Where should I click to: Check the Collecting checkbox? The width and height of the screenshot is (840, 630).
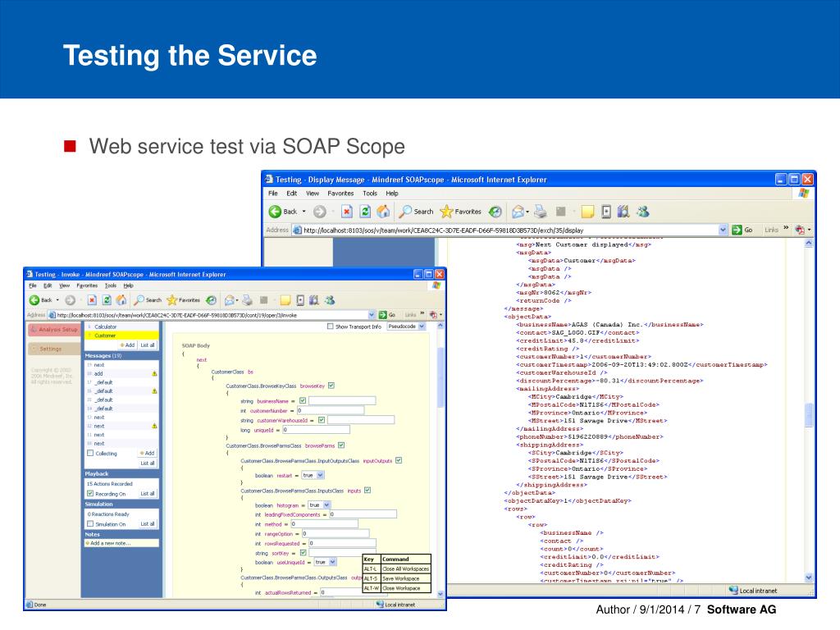[90, 453]
